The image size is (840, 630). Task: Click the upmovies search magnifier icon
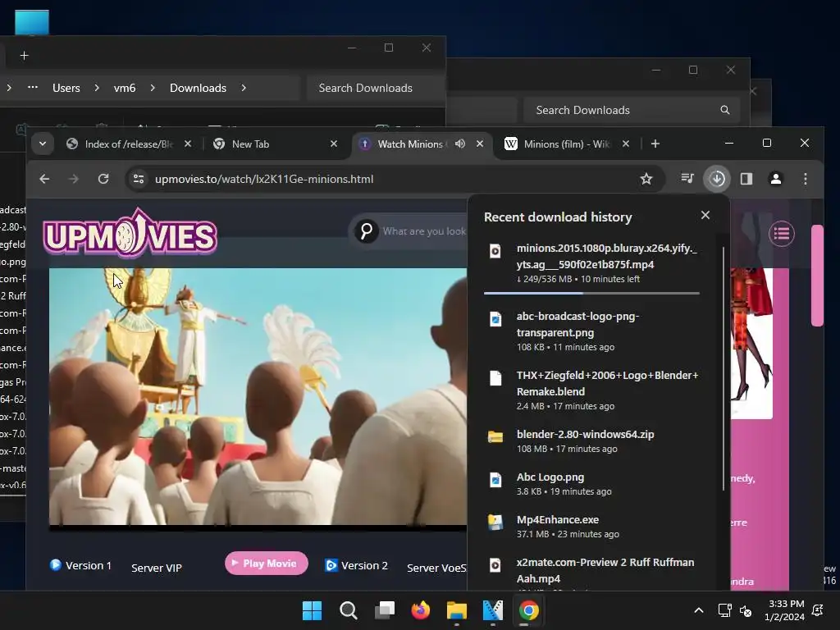click(367, 231)
